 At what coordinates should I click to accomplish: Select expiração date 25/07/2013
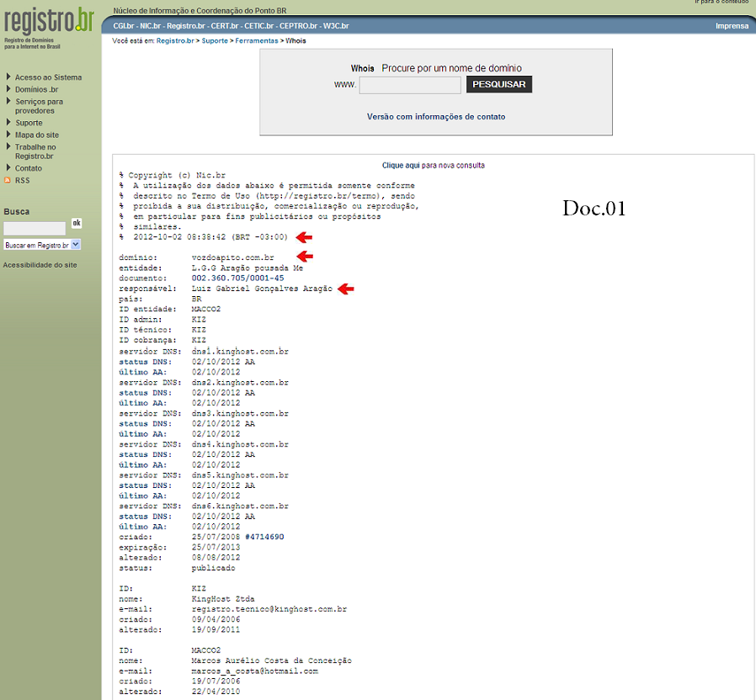tap(216, 547)
